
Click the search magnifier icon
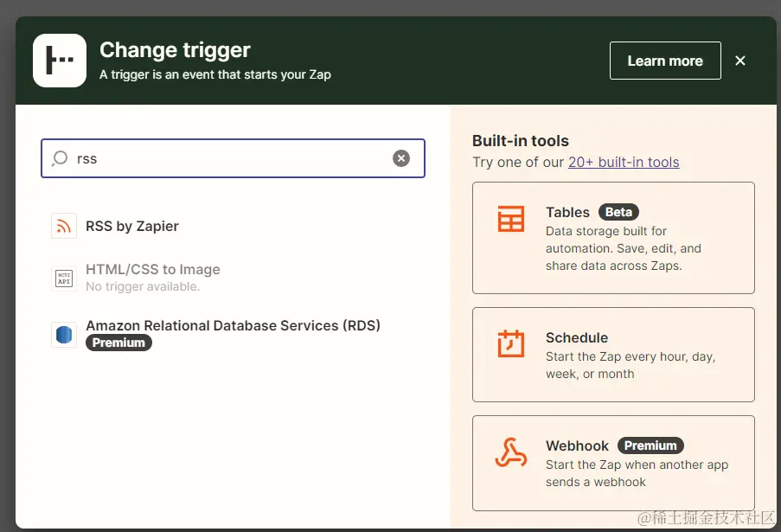pos(60,158)
